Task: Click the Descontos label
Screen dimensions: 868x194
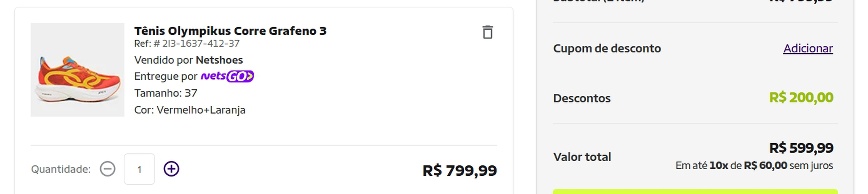Action: tap(582, 99)
